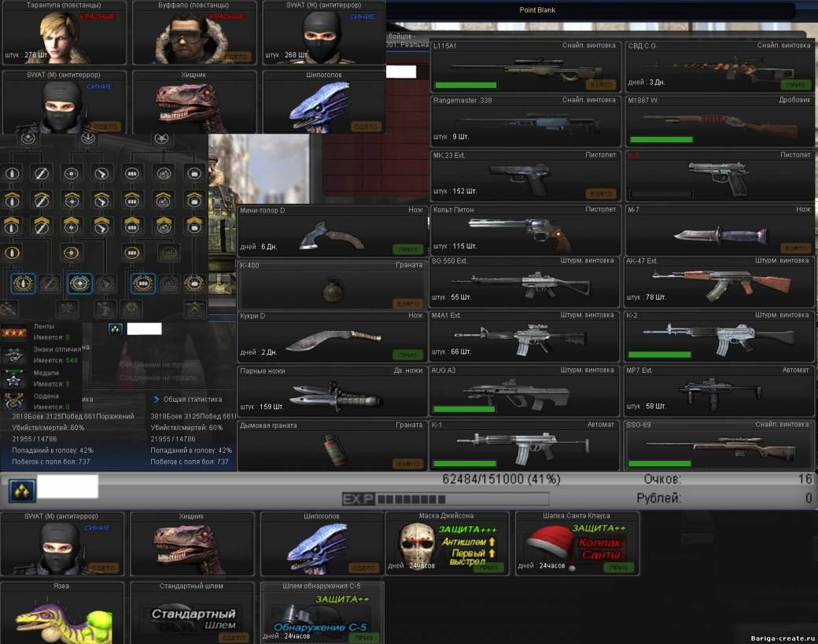Choose the Rangemaster .338 rifle
This screenshot has height=644, width=818.
coord(526,121)
